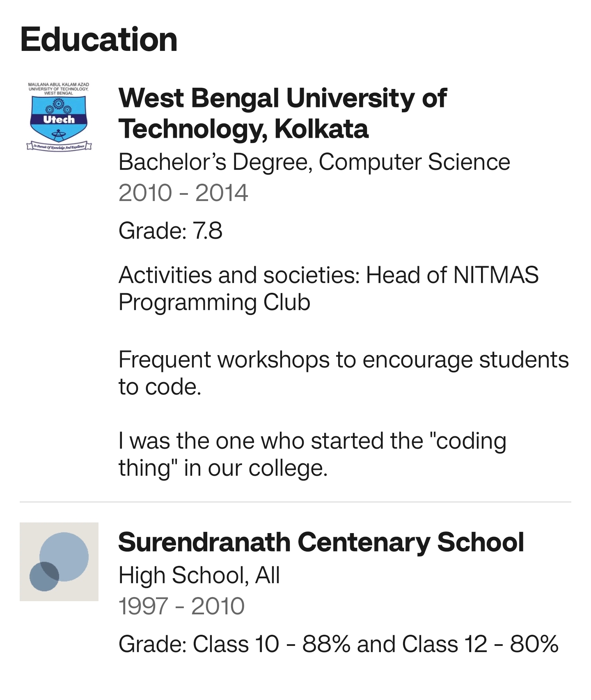Click the motto ribbon beneath the Utech shield
This screenshot has width=591, height=700.
pyautogui.click(x=59, y=146)
